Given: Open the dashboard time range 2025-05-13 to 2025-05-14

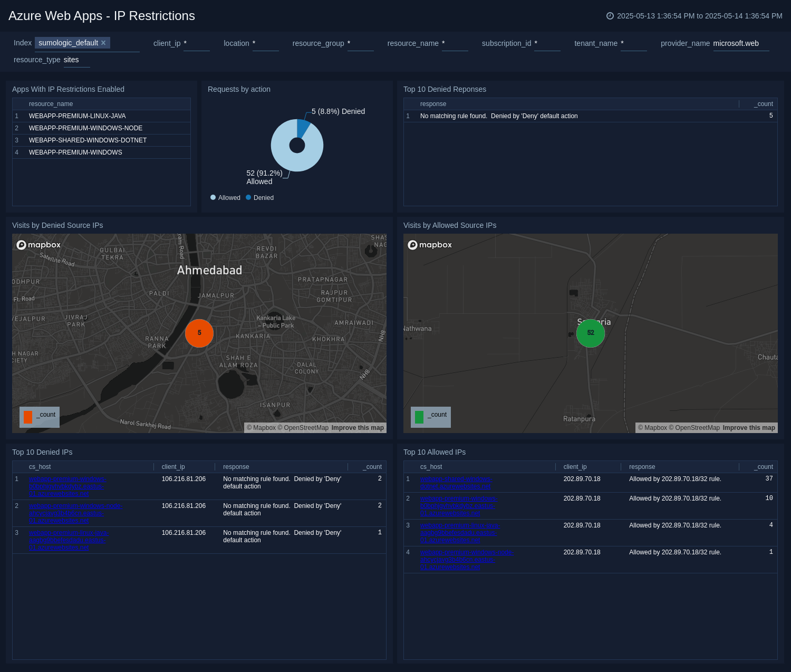Looking at the screenshot, I should pyautogui.click(x=699, y=16).
